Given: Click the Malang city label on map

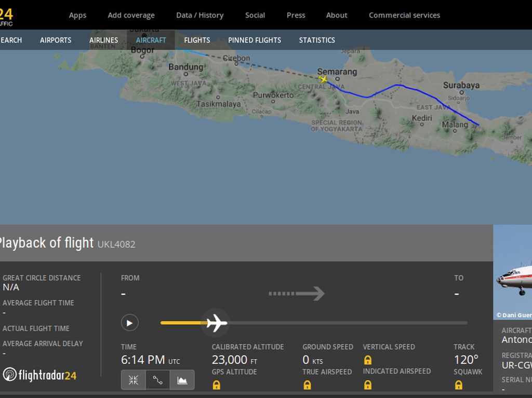Looking at the screenshot, I should (x=455, y=125).
